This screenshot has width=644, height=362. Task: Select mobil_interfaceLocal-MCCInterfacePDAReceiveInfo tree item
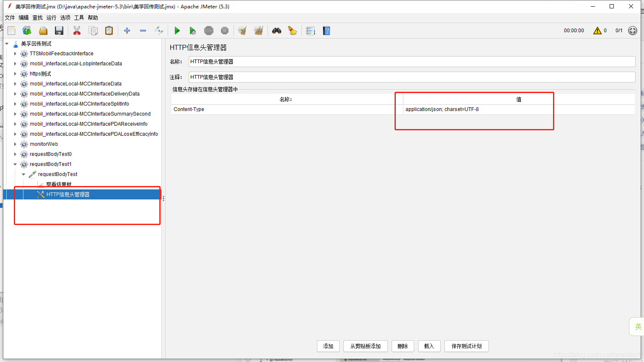tap(88, 124)
